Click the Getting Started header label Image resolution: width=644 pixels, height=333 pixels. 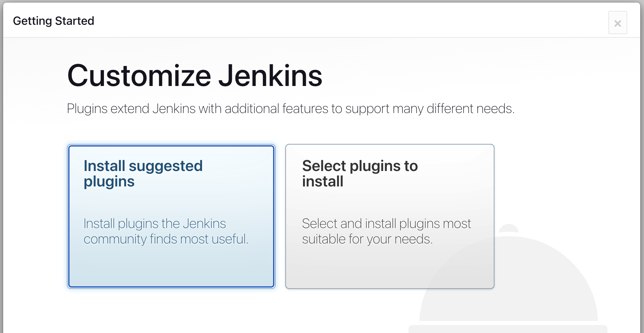[x=53, y=20]
